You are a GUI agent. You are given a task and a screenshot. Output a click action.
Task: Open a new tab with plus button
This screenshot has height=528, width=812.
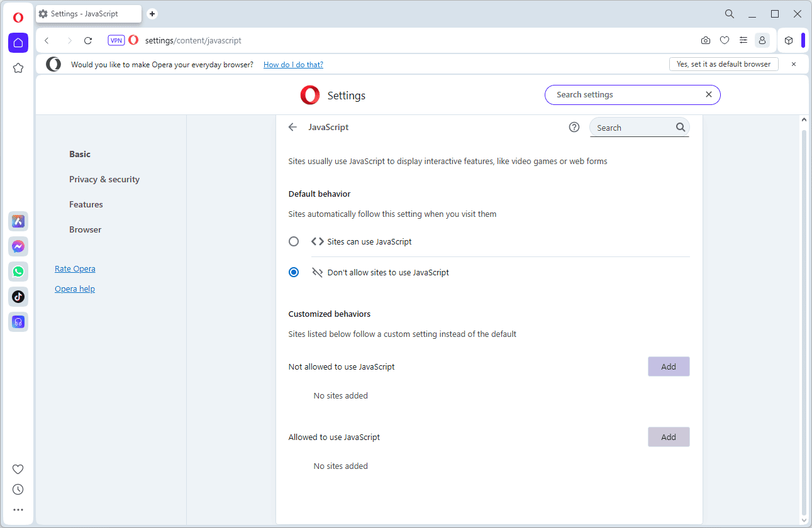[152, 14]
